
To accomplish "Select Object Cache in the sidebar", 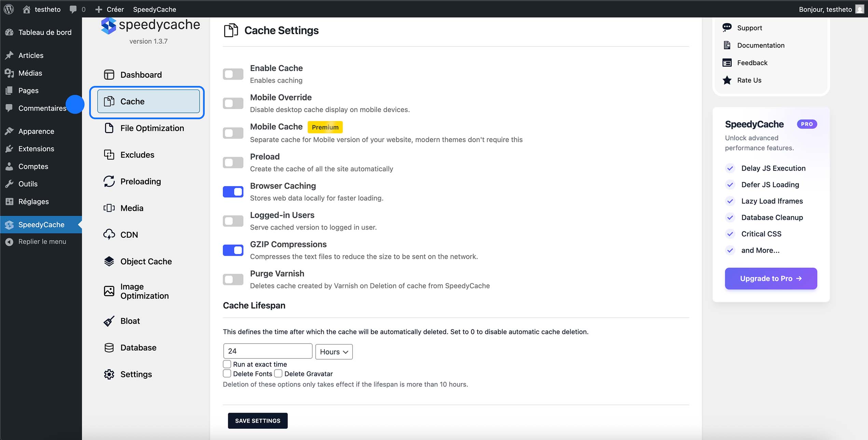I will pos(146,261).
